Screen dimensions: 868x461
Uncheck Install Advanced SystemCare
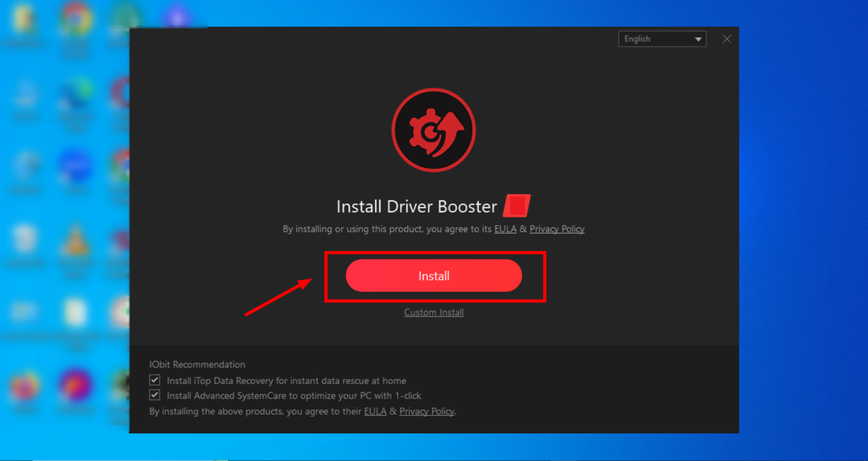[x=154, y=395]
